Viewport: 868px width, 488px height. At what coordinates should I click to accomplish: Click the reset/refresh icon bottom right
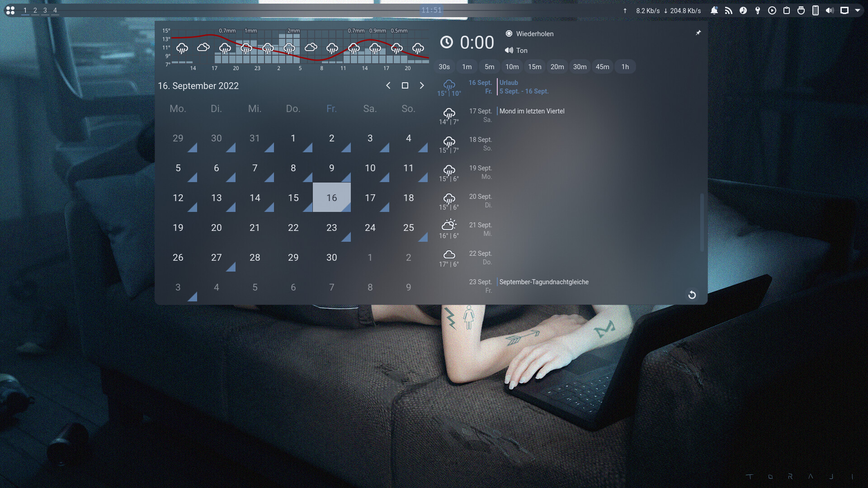(692, 294)
